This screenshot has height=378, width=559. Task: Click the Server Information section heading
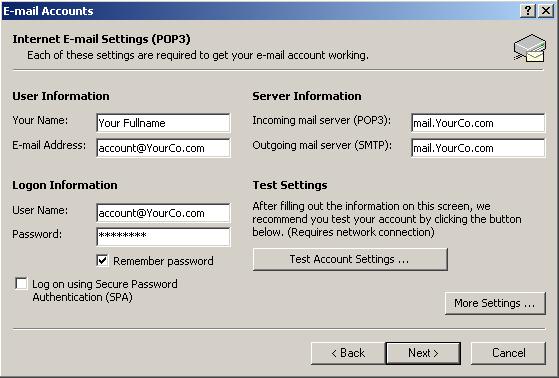click(x=307, y=96)
